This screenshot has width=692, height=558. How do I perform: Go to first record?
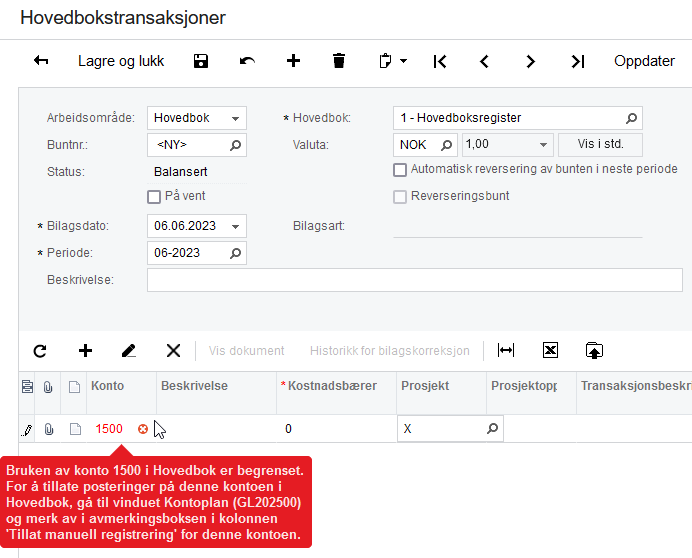pos(440,61)
